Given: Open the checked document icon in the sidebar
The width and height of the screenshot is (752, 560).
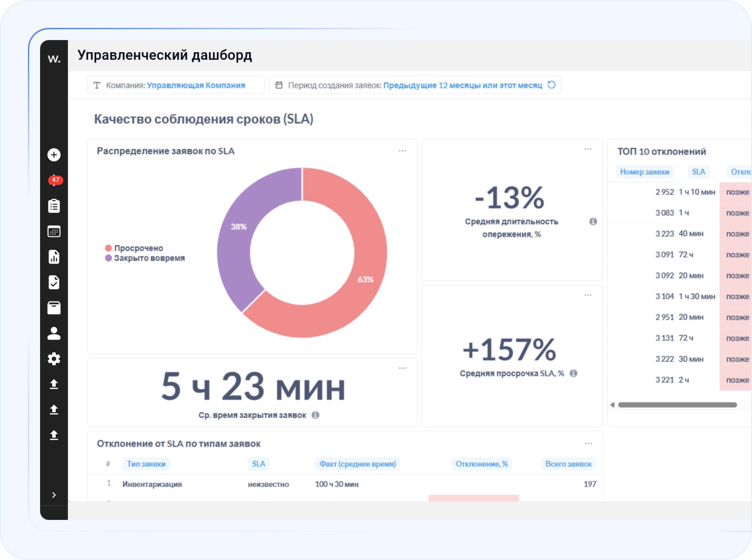Looking at the screenshot, I should 54,283.
